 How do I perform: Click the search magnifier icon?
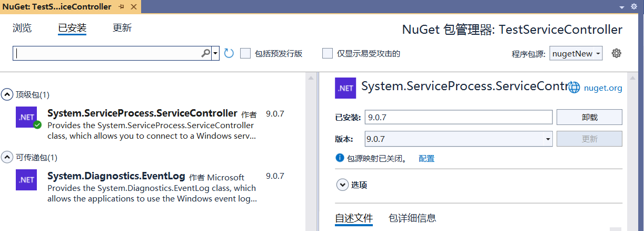(x=206, y=53)
